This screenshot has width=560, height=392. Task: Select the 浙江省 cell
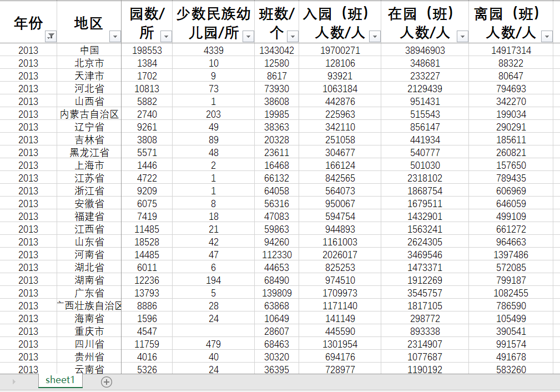pyautogui.click(x=89, y=191)
